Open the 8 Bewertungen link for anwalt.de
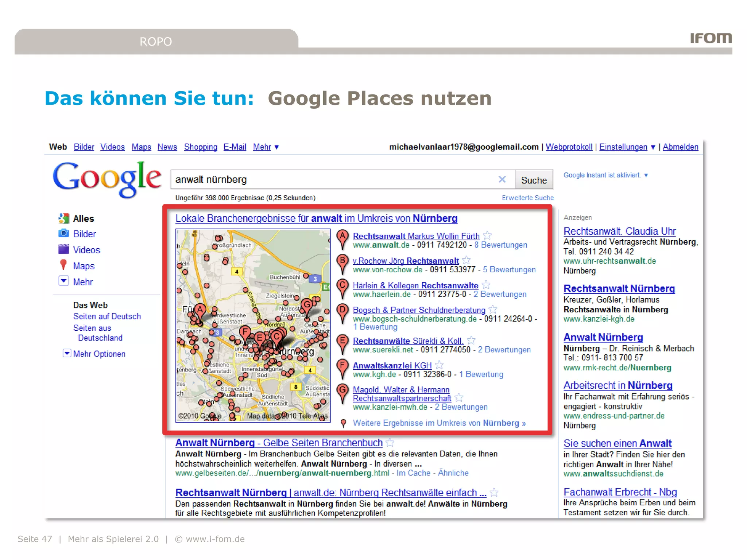The height and width of the screenshot is (560, 747). (501, 245)
